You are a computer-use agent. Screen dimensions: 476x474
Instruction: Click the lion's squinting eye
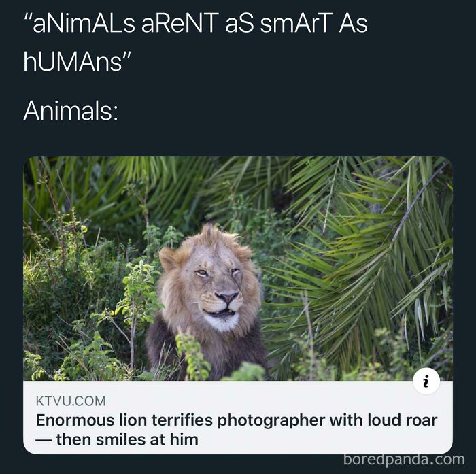[235, 271]
